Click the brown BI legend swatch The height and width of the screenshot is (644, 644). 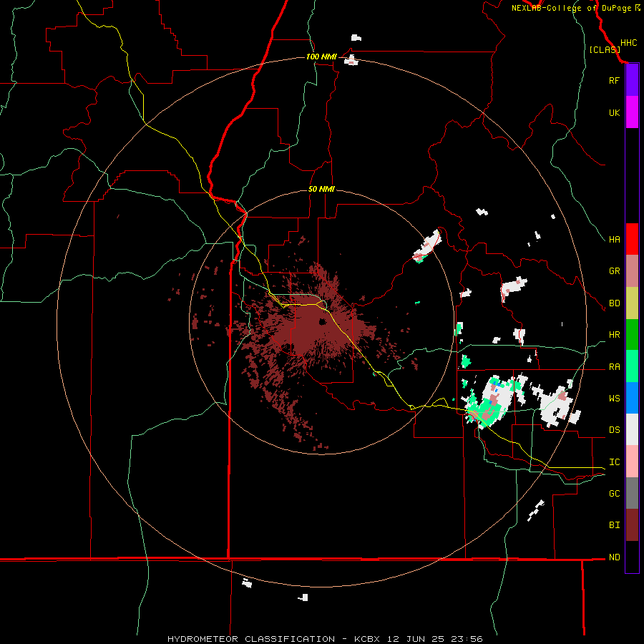(x=632, y=525)
